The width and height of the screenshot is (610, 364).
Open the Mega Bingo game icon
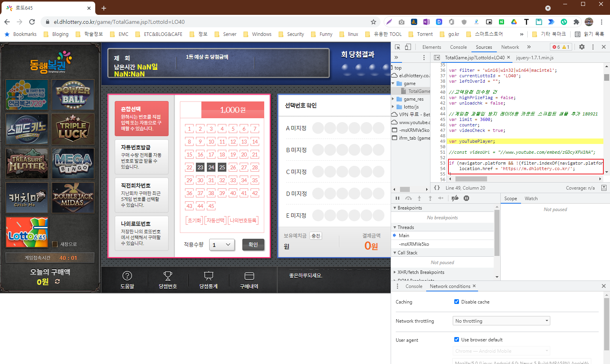click(x=73, y=163)
